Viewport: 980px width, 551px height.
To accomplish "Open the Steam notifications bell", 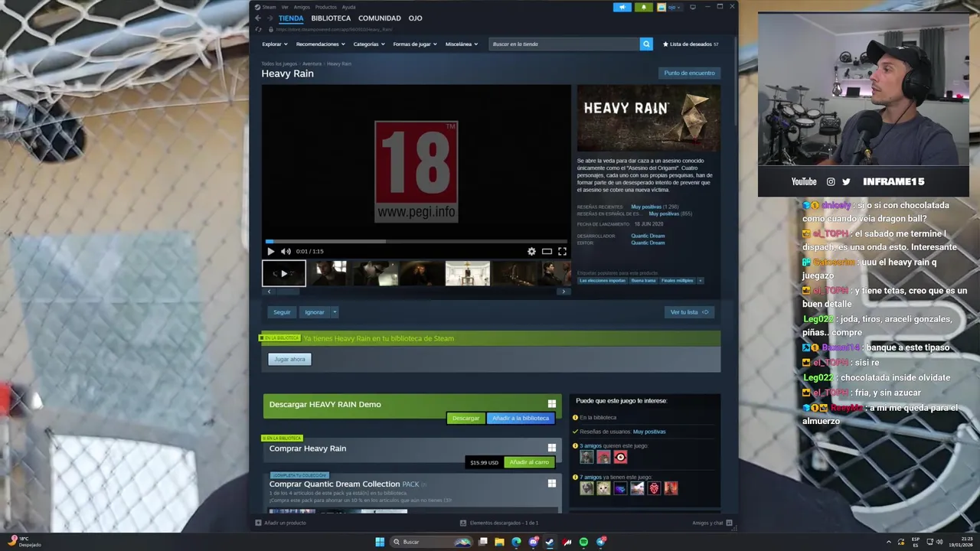I will pos(643,7).
